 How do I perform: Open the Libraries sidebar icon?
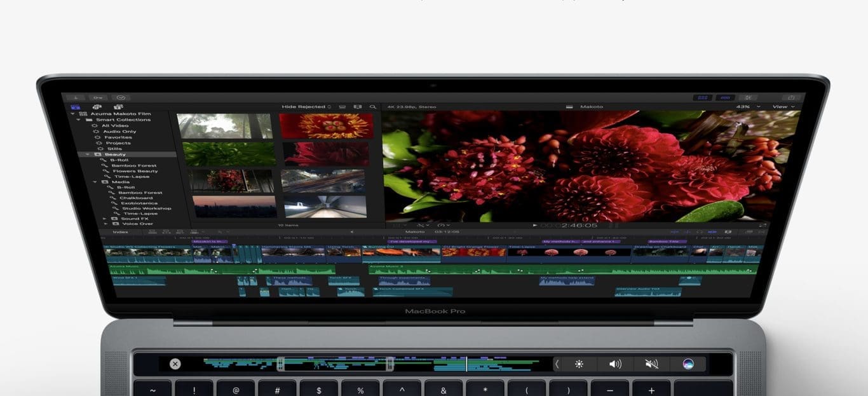click(76, 107)
